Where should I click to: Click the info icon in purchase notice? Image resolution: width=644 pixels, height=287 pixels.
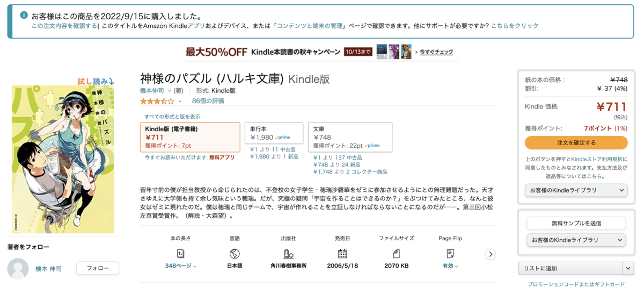coord(24,15)
